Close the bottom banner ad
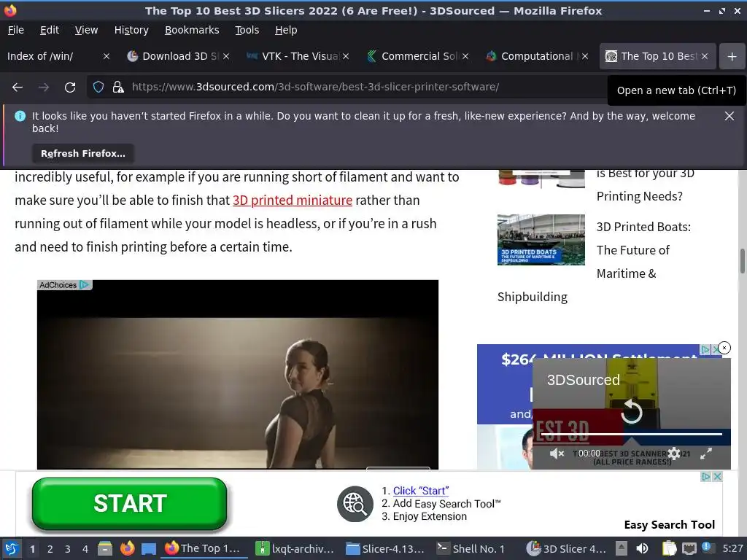Image resolution: width=747 pixels, height=560 pixels. [x=718, y=477]
